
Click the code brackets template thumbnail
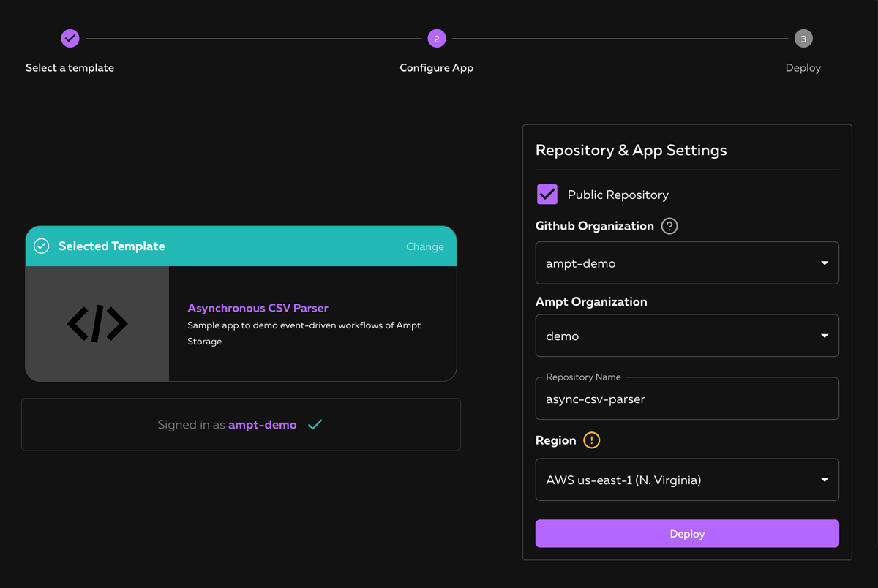[97, 324]
